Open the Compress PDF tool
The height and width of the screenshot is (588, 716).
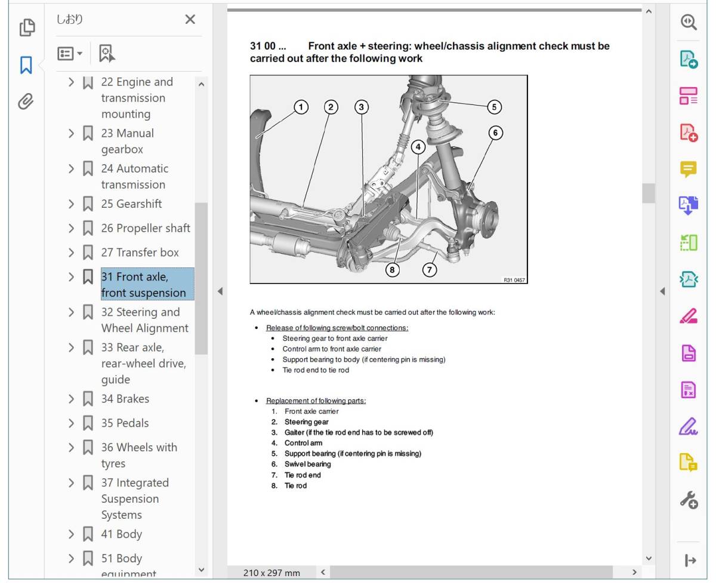(689, 279)
